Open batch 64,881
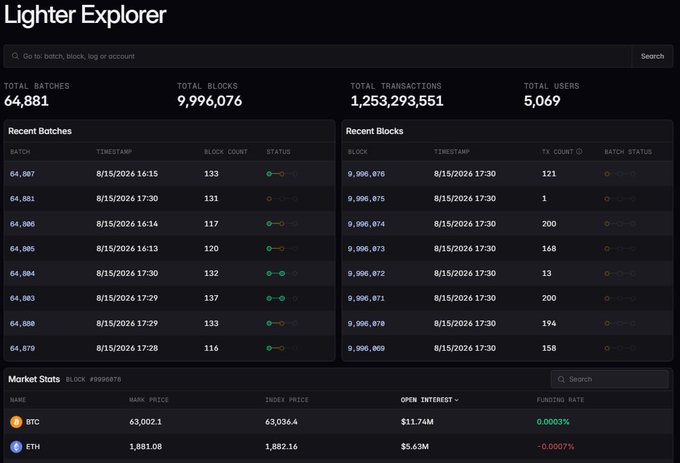This screenshot has height=463, width=680. pyautogui.click(x=22, y=199)
